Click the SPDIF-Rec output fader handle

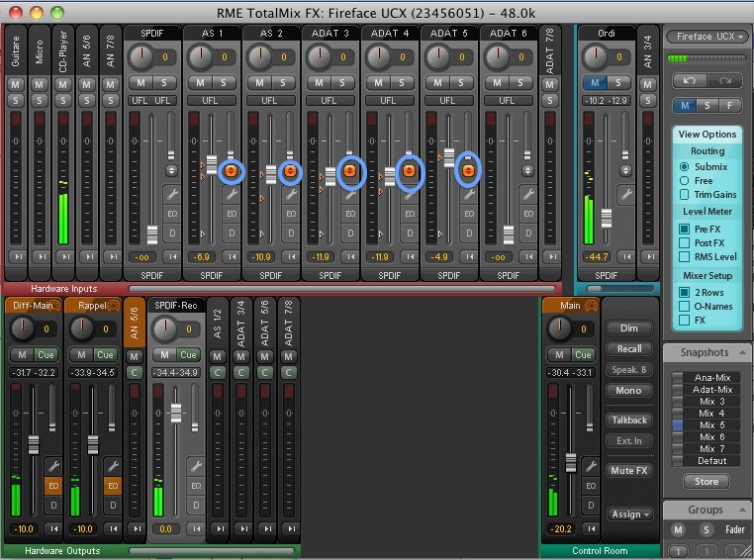point(176,413)
